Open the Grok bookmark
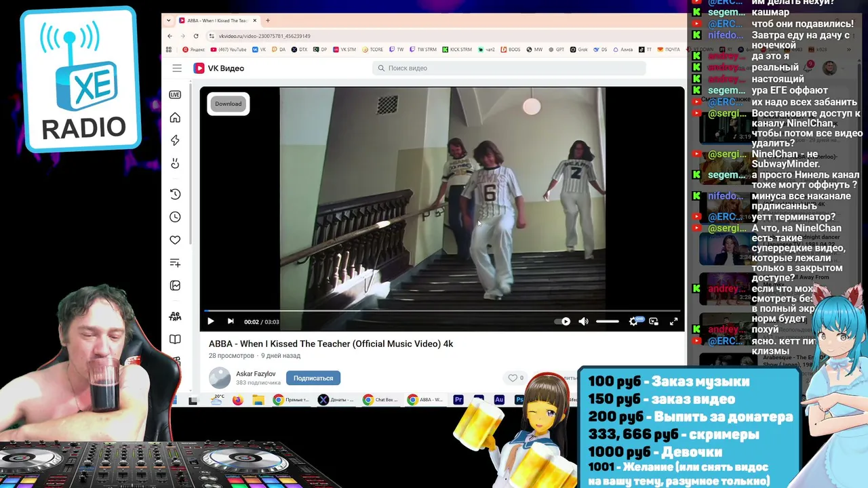 [x=579, y=49]
